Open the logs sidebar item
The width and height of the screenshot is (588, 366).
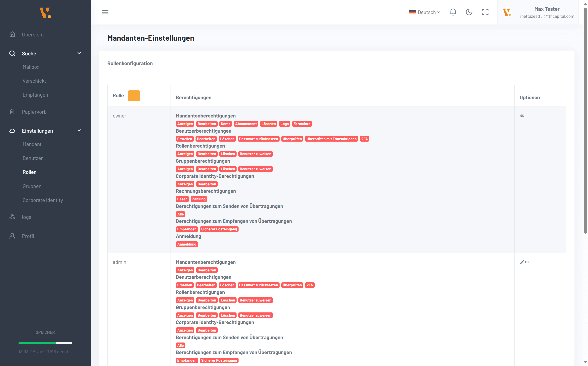coord(26,217)
